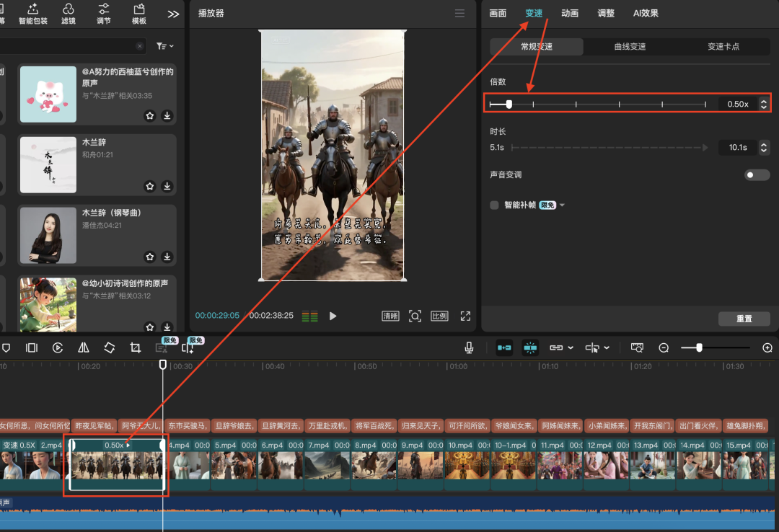The height and width of the screenshot is (532, 779).
Task: Open the filter dropdown beside the search box
Action: (x=164, y=46)
